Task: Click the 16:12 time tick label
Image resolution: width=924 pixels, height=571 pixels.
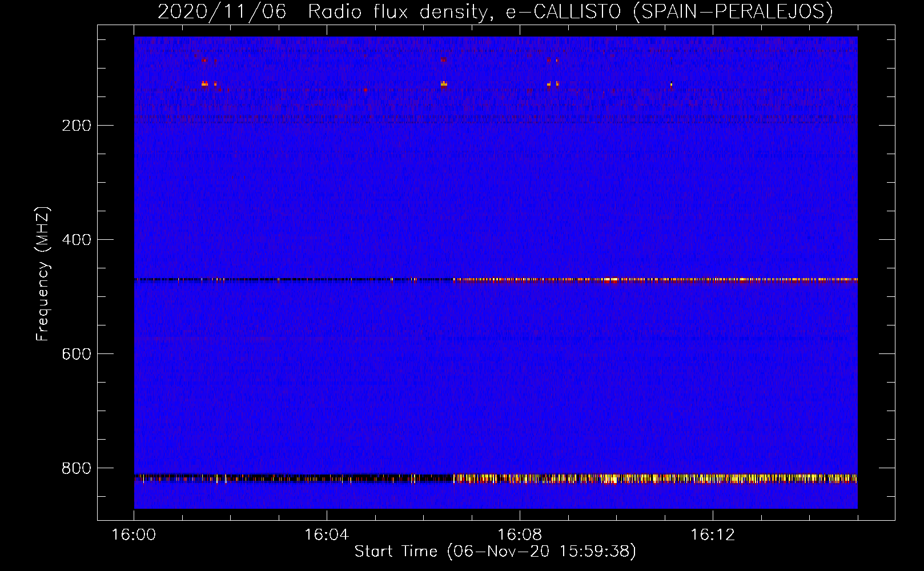Action: click(x=713, y=535)
